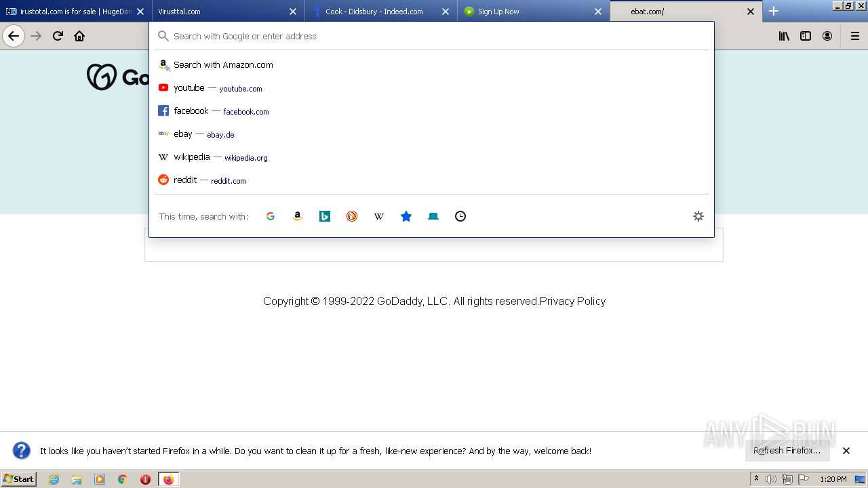This screenshot has width=868, height=488.
Task: Click the Refresh Firefox button
Action: coord(787,451)
